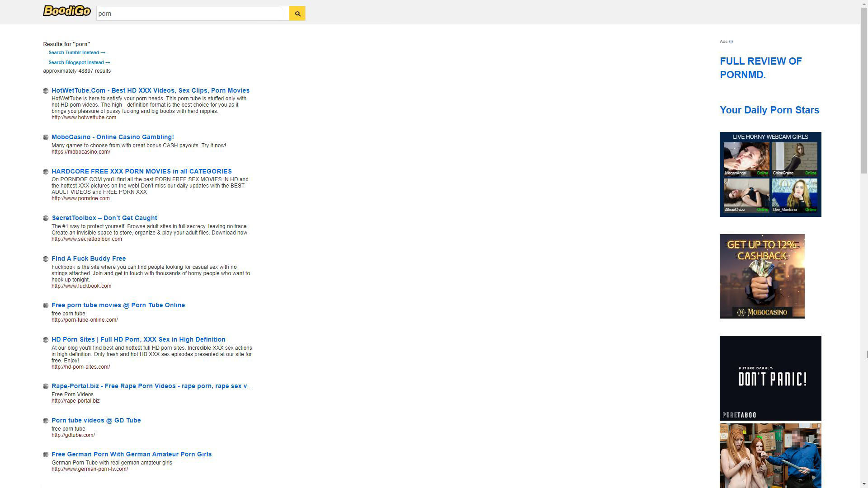Open SecretToolbox – Don't Get Caught result
Image resolution: width=868 pixels, height=488 pixels.
point(104,218)
